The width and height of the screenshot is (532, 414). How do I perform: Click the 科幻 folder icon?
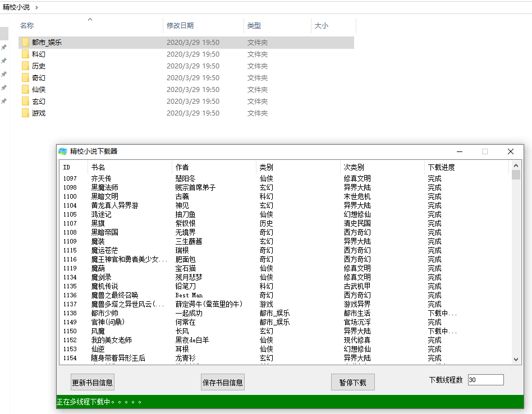(x=25, y=54)
